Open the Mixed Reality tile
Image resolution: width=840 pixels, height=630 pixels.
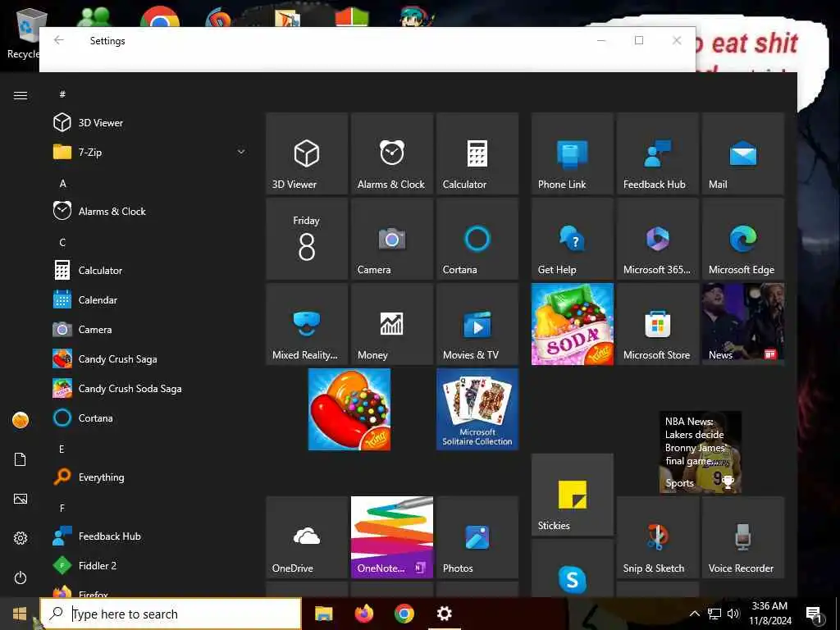[307, 324]
